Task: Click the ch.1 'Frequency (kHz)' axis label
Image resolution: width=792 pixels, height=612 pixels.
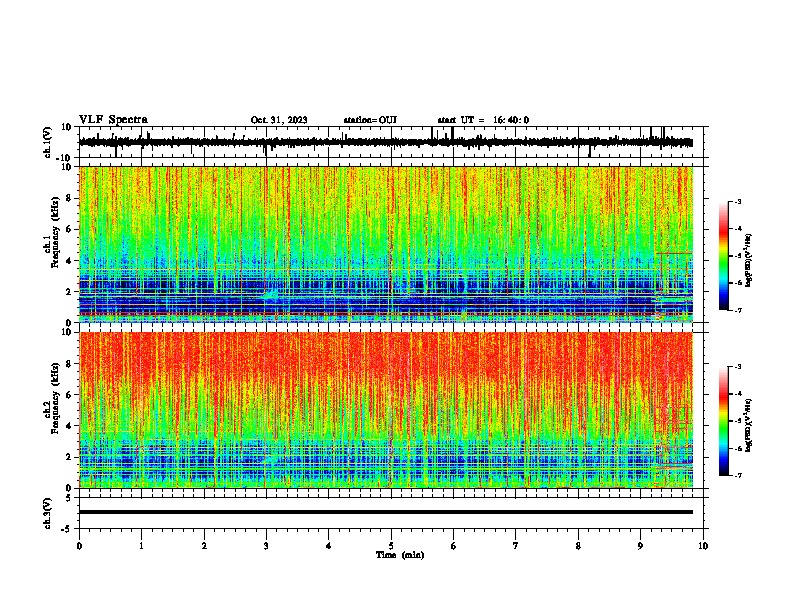Action: pyautogui.click(x=55, y=232)
